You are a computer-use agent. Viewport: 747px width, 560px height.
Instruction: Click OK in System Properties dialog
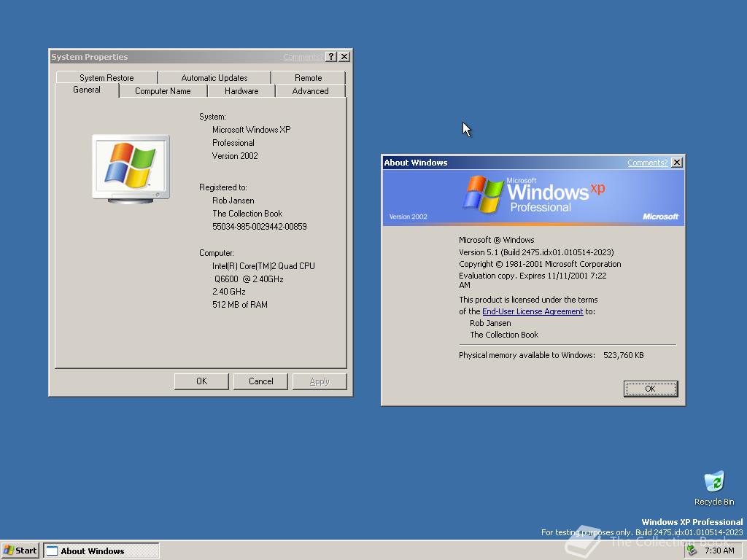pyautogui.click(x=201, y=381)
